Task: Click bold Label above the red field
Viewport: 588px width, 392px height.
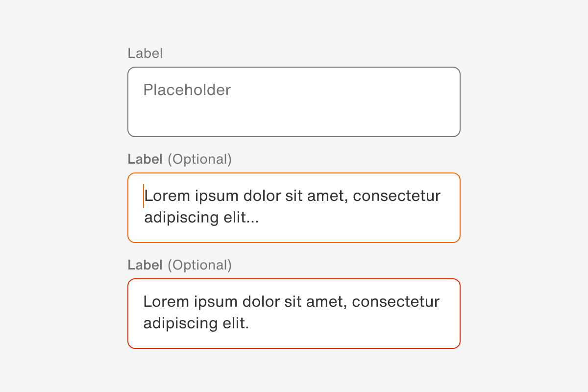Action: [x=145, y=265]
